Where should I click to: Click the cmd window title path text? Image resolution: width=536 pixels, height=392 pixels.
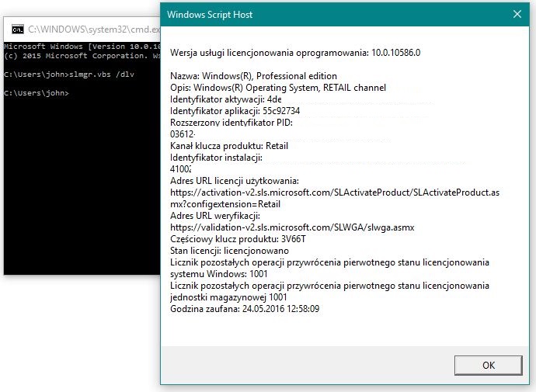click(94, 29)
